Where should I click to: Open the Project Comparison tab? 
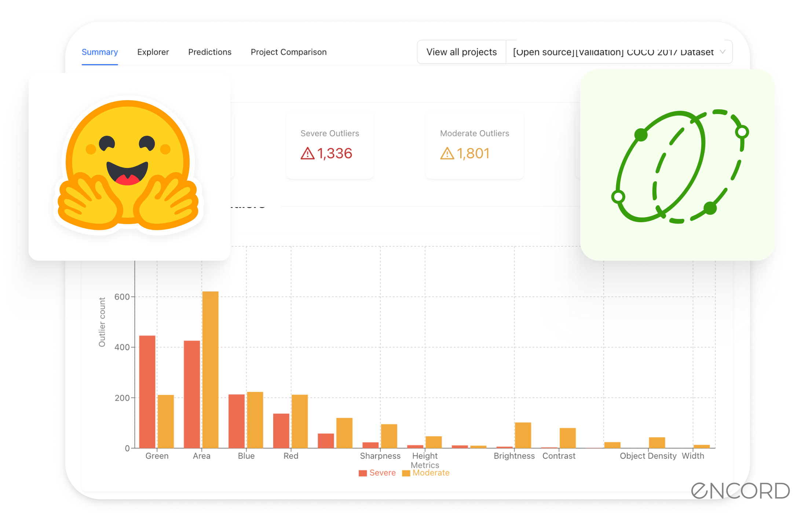(289, 52)
